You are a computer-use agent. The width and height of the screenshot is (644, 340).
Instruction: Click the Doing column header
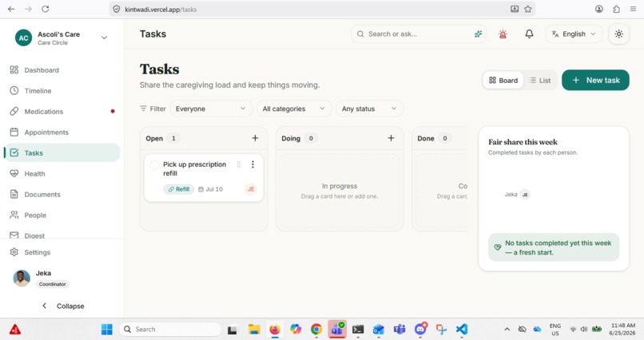point(291,138)
